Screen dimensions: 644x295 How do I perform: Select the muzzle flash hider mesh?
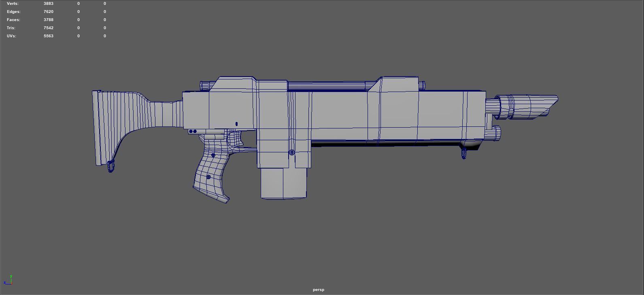click(526, 107)
